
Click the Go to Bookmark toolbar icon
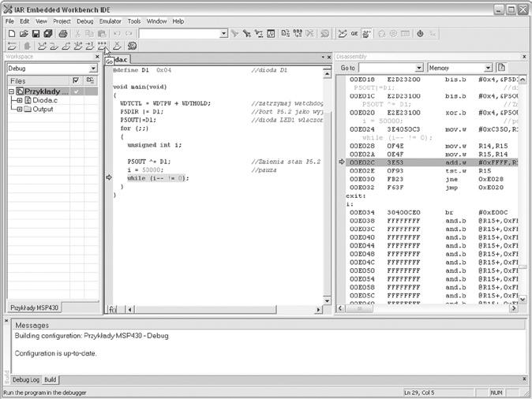coord(271,34)
